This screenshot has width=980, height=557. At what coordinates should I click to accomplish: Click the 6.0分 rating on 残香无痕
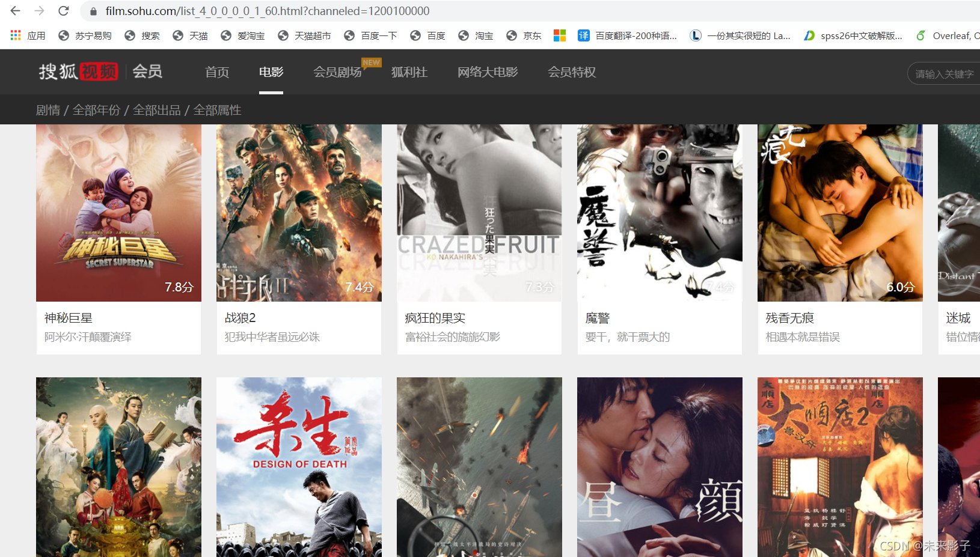pyautogui.click(x=901, y=287)
